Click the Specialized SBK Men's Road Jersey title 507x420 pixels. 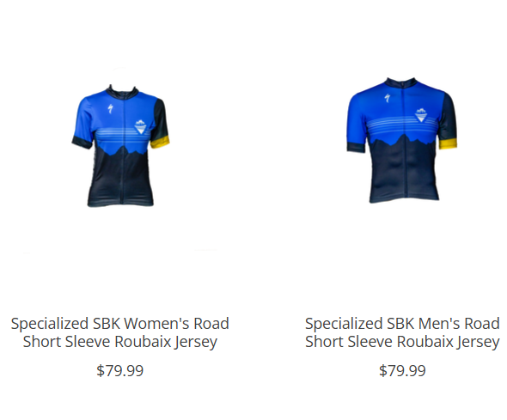[x=402, y=332]
